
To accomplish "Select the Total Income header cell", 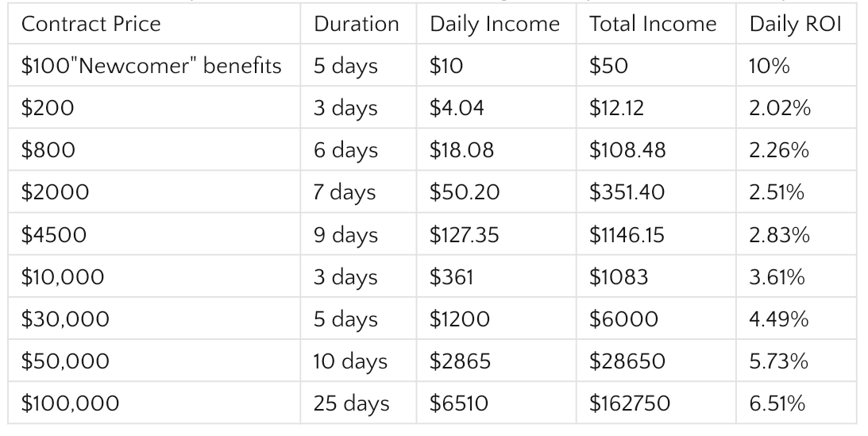I will [x=653, y=24].
